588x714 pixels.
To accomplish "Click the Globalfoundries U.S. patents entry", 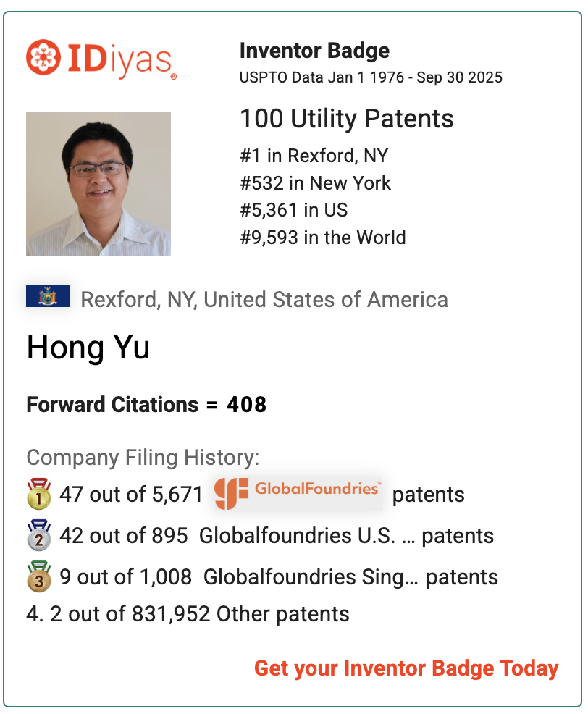I will 346,536.
